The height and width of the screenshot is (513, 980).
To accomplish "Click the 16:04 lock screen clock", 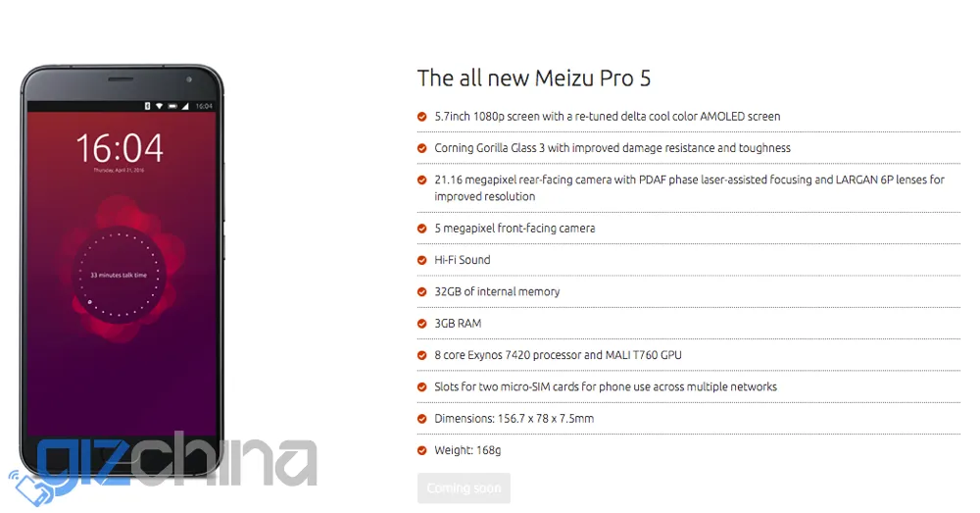I will click(120, 149).
